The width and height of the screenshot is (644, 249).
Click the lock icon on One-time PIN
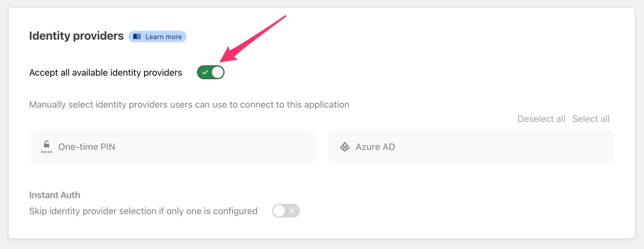pos(46,145)
